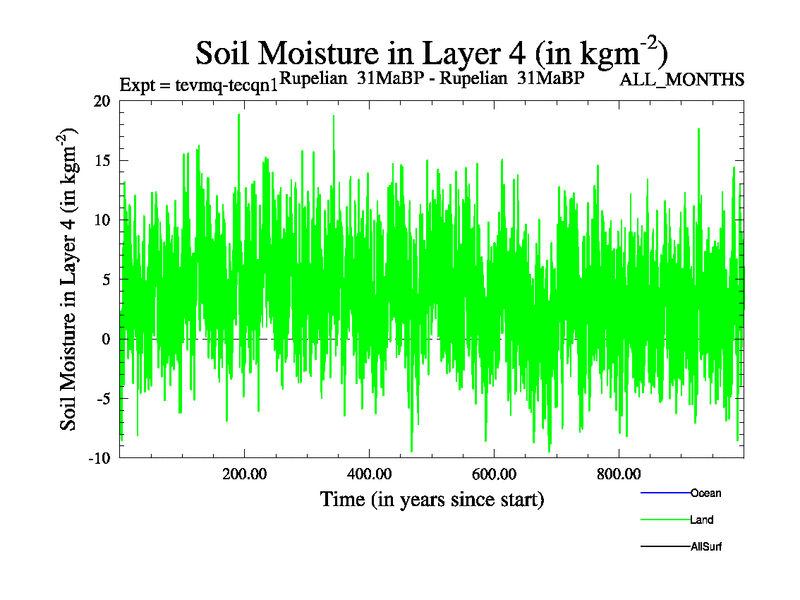The height and width of the screenshot is (600, 800).
Task: Click the black AllSurf legend line
Action: click(x=664, y=547)
